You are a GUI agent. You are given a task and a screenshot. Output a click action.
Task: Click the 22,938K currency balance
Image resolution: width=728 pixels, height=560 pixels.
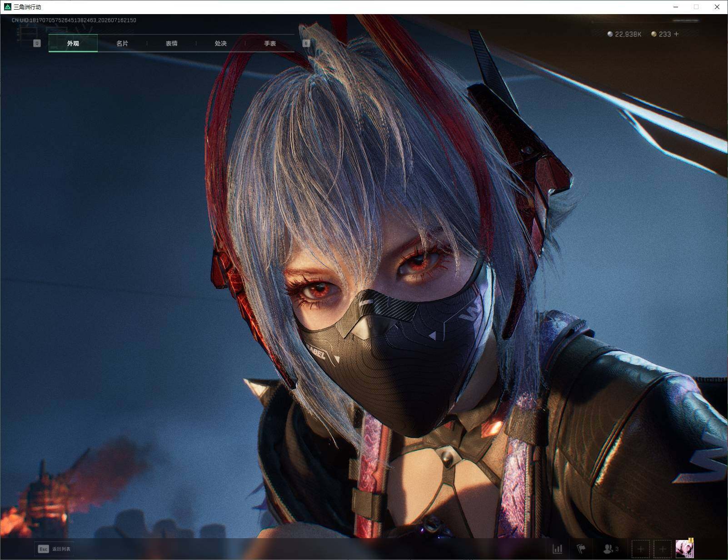628,34
